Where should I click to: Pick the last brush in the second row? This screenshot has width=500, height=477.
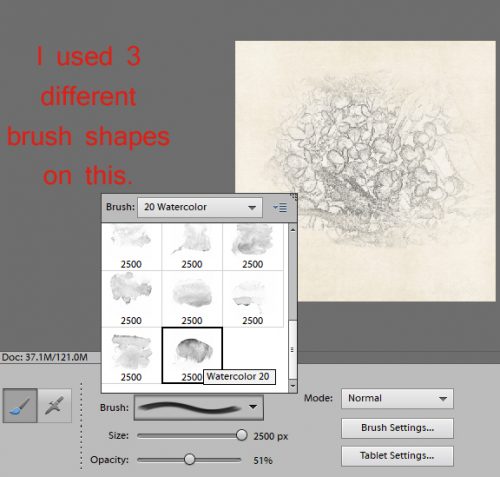253,299
